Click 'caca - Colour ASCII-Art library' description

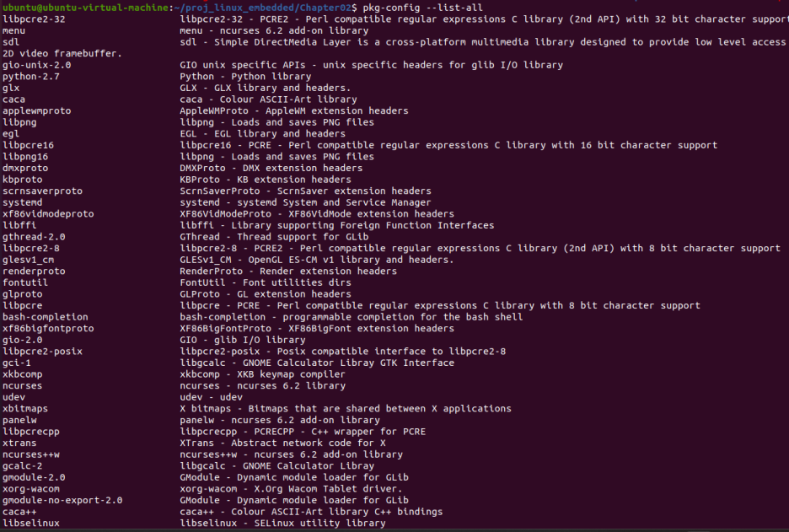tap(268, 99)
